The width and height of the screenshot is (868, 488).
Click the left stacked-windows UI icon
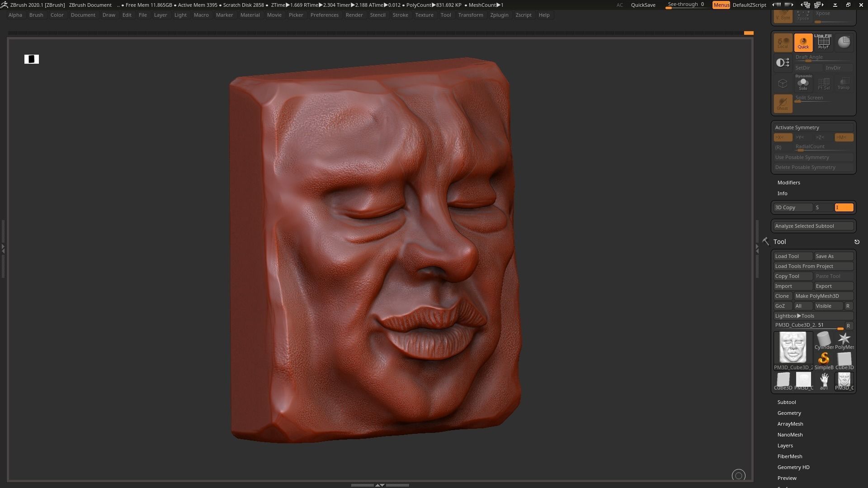pos(806,5)
